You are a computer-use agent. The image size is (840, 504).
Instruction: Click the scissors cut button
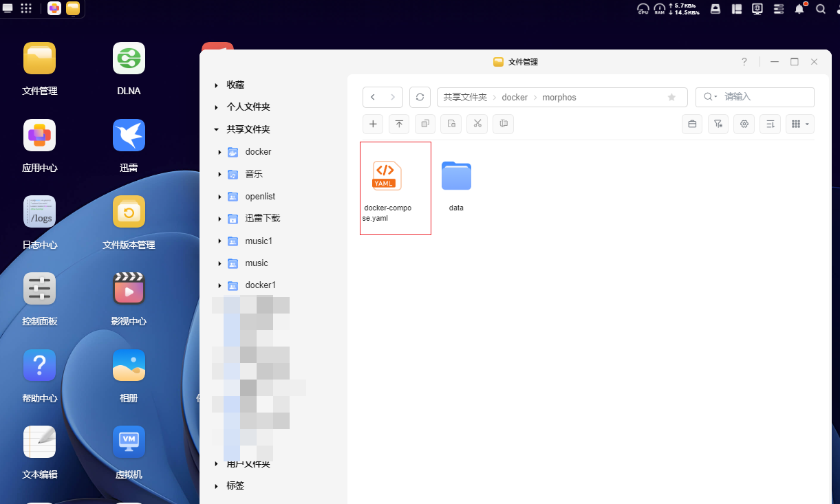point(477,124)
